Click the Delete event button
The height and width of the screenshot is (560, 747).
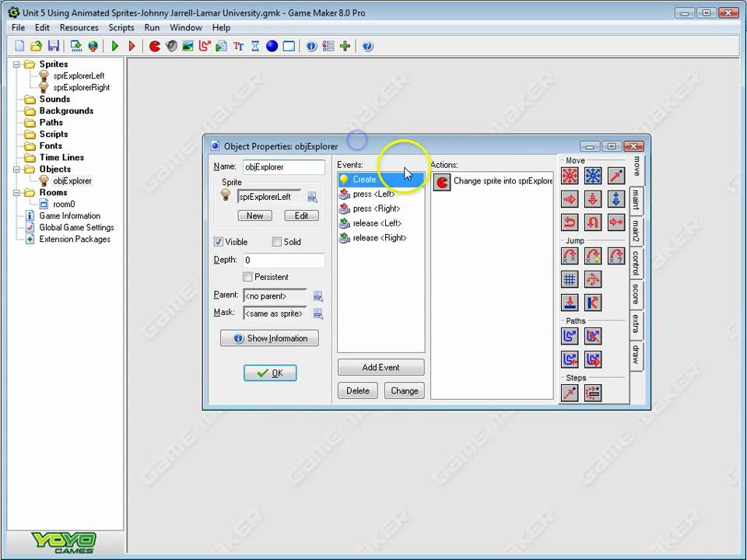(358, 390)
